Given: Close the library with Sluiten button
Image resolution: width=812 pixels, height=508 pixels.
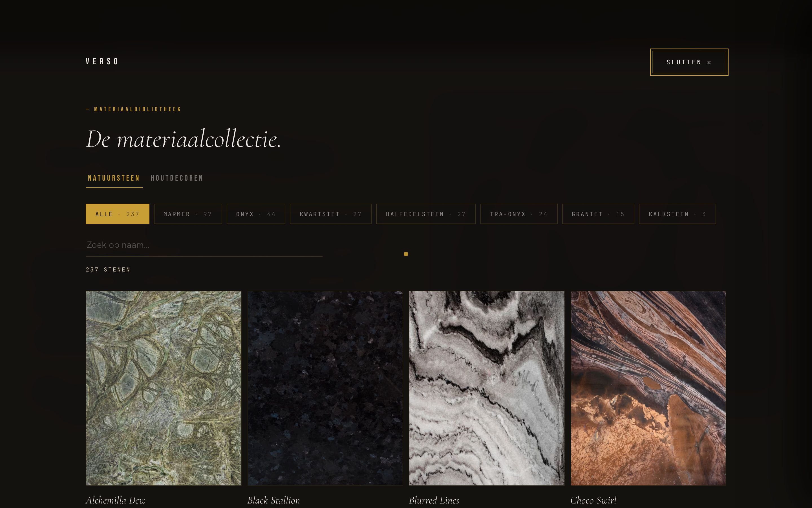Looking at the screenshot, I should 689,62.
